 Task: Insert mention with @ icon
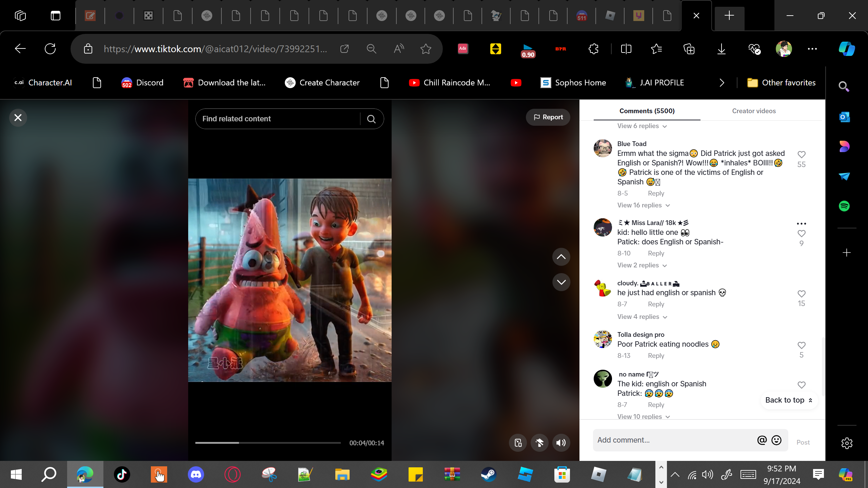point(762,440)
